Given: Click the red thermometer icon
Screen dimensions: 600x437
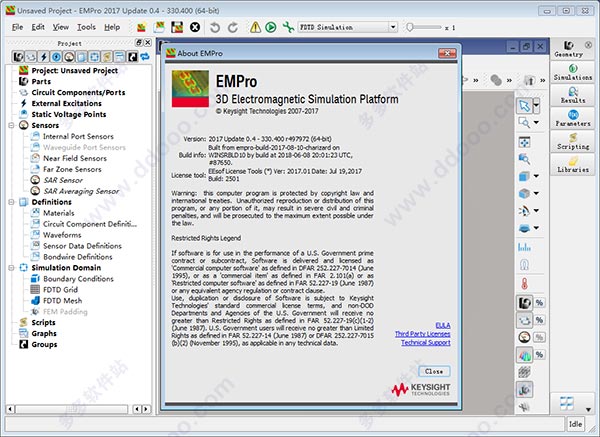Looking at the screenshot, I should [x=524, y=284].
